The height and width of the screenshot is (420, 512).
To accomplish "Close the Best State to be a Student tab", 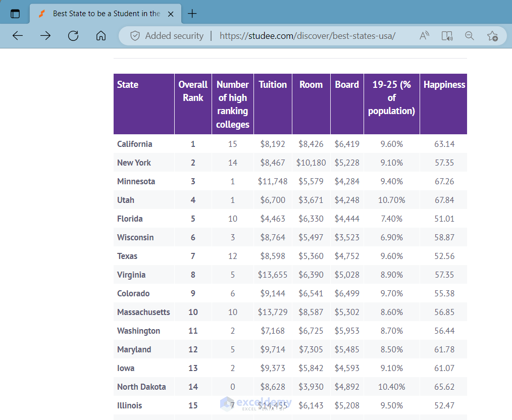I will coord(171,14).
